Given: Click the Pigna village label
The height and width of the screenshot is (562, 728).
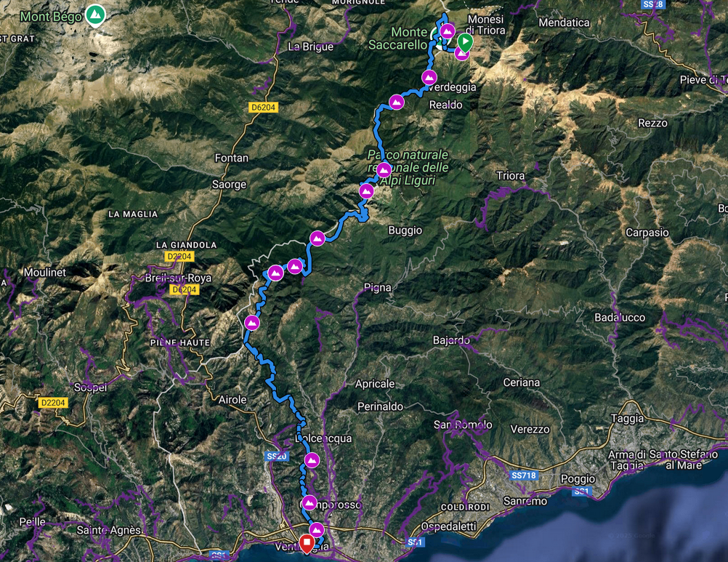Looking at the screenshot, I should (378, 288).
